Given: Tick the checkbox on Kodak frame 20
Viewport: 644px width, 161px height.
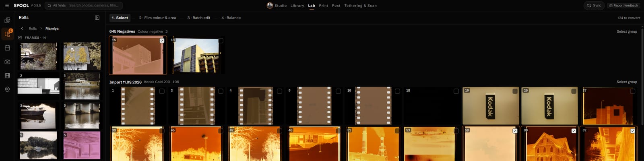Looking at the screenshot, I should click(x=574, y=91).
